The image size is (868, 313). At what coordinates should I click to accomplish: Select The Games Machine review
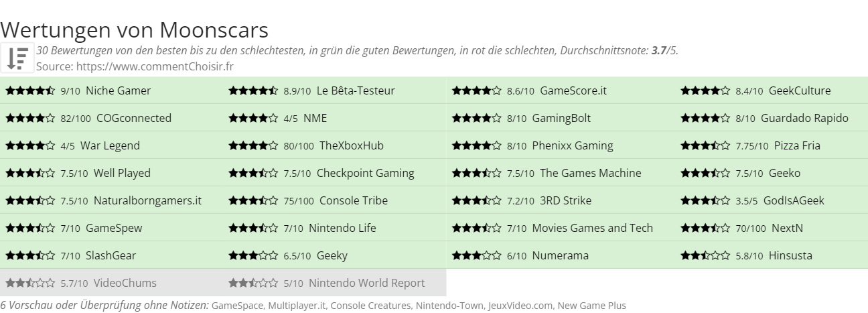pos(591,173)
